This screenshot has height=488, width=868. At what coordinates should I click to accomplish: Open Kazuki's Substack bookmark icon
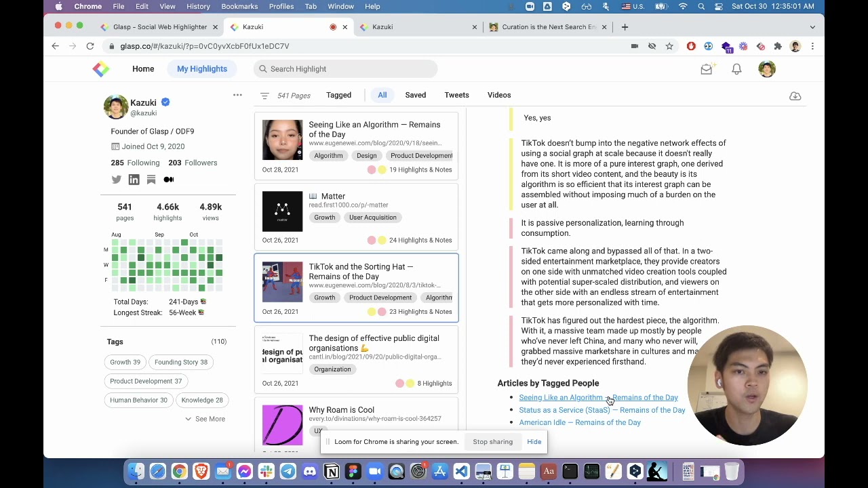click(151, 180)
